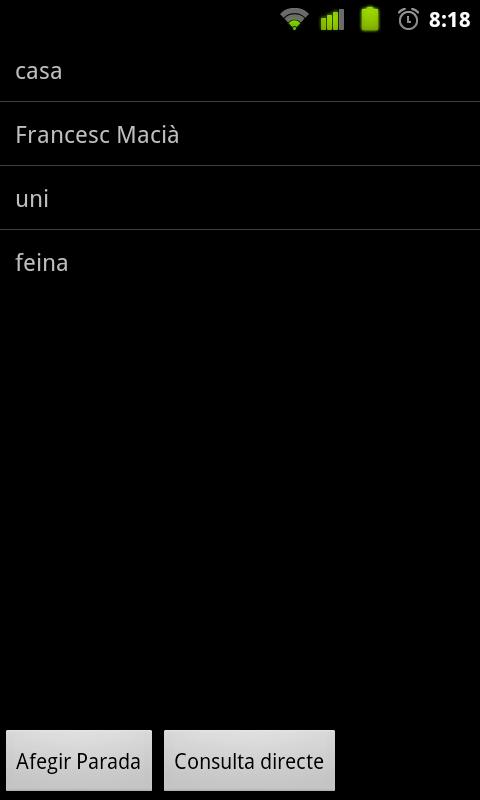The height and width of the screenshot is (800, 480).
Task: Tap the Wi-Fi signal icon in status bar
Action: (294, 19)
